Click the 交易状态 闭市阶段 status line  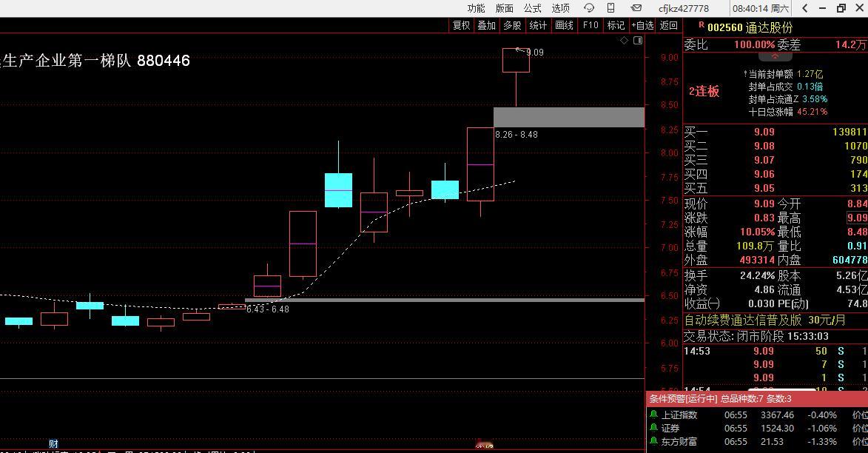[x=756, y=336]
